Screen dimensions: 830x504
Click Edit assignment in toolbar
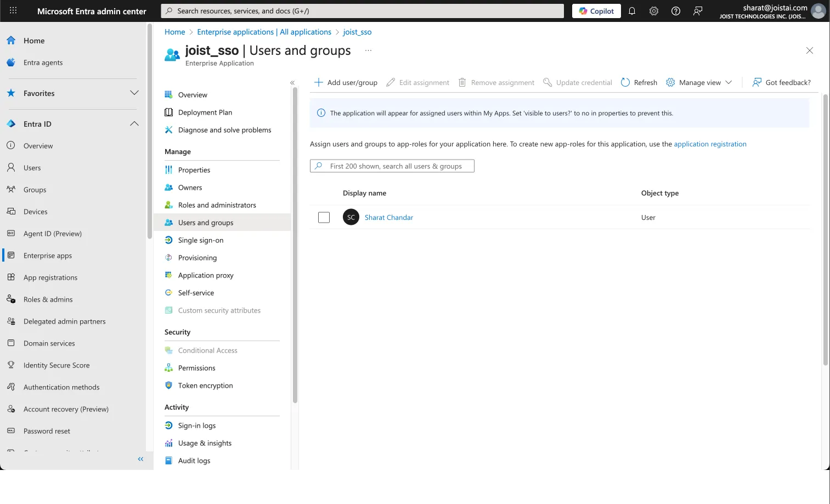(x=418, y=82)
